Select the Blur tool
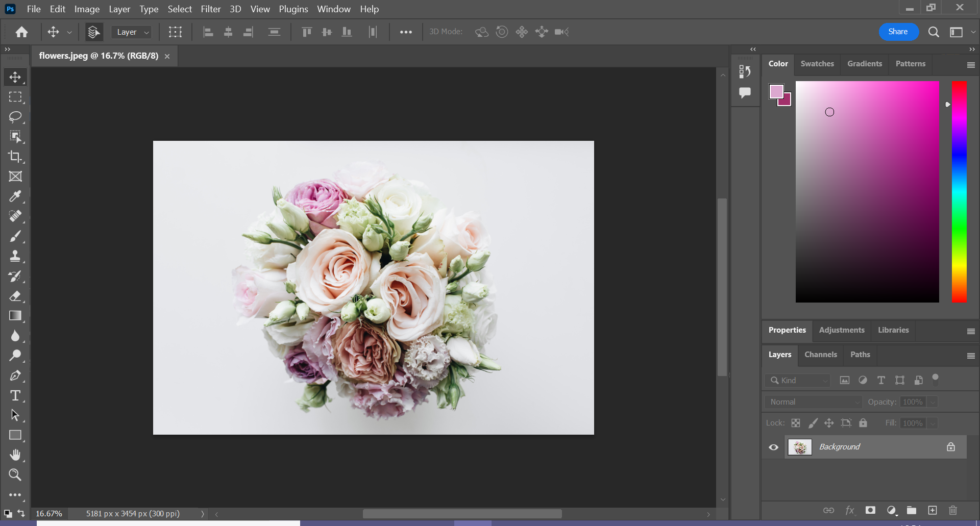The height and width of the screenshot is (526, 980). click(15, 336)
